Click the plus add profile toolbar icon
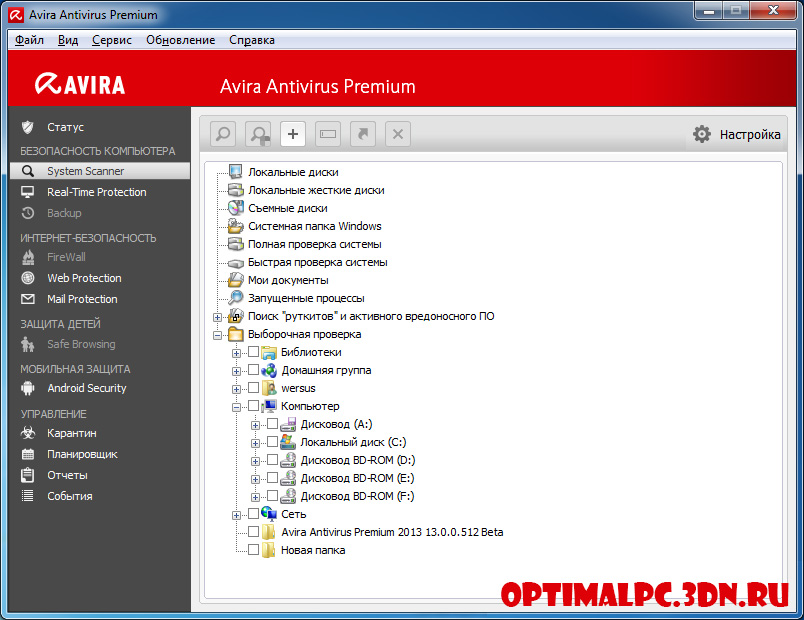This screenshot has height=620, width=804. [x=293, y=134]
